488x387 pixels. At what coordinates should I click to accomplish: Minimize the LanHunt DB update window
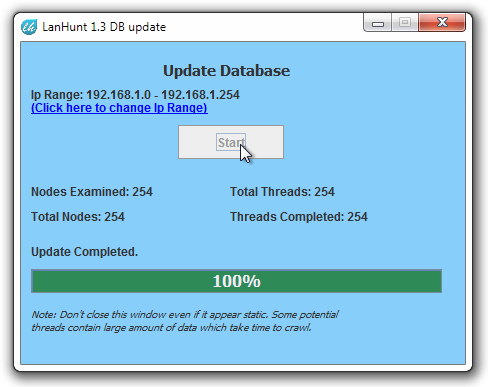coord(377,23)
